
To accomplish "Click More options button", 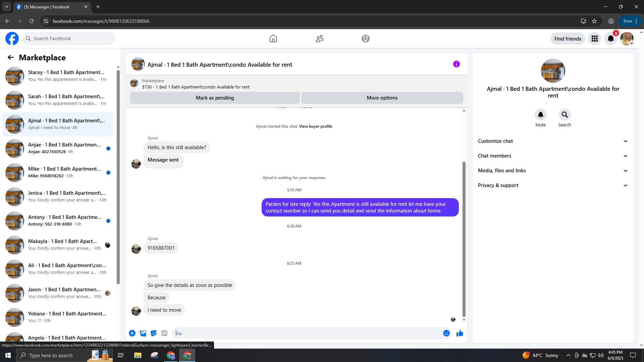I will 382,98.
